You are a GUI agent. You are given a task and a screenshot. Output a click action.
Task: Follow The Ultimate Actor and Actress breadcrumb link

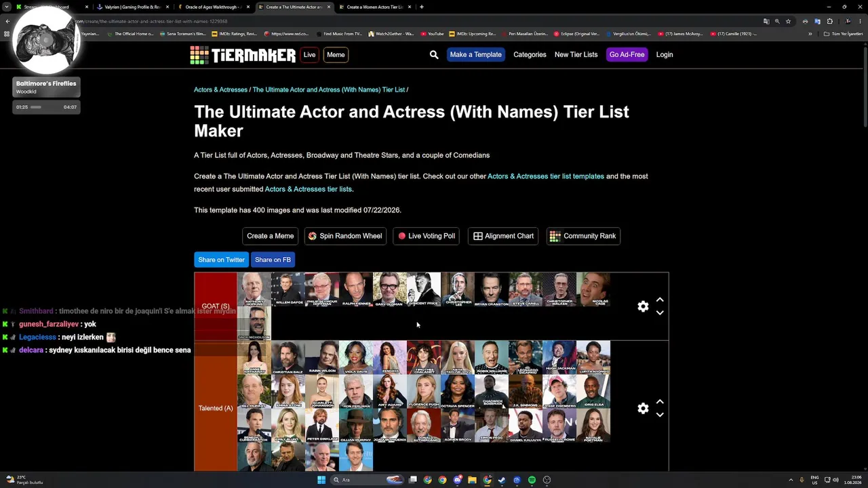[328, 89]
